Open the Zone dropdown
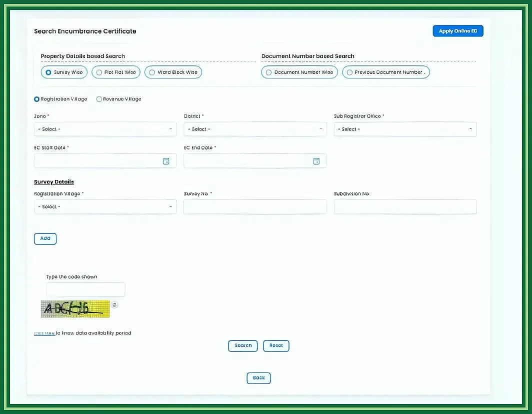This screenshot has width=532, height=414. 105,129
